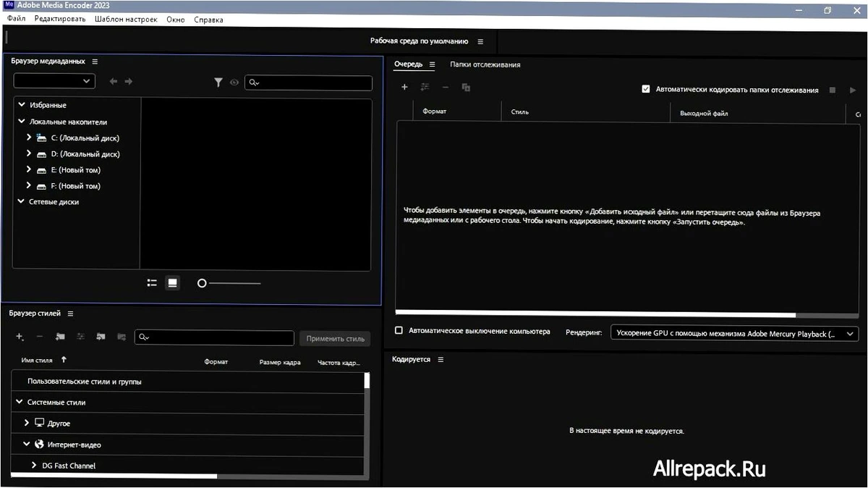Sort styles by the Имя стиля arrow

click(x=64, y=359)
